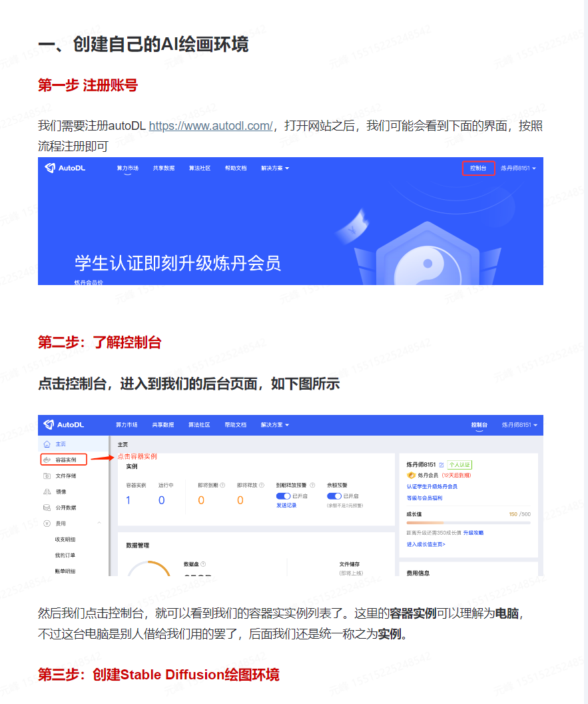Expand 解决方案 dropdown in the blue banner

[275, 169]
